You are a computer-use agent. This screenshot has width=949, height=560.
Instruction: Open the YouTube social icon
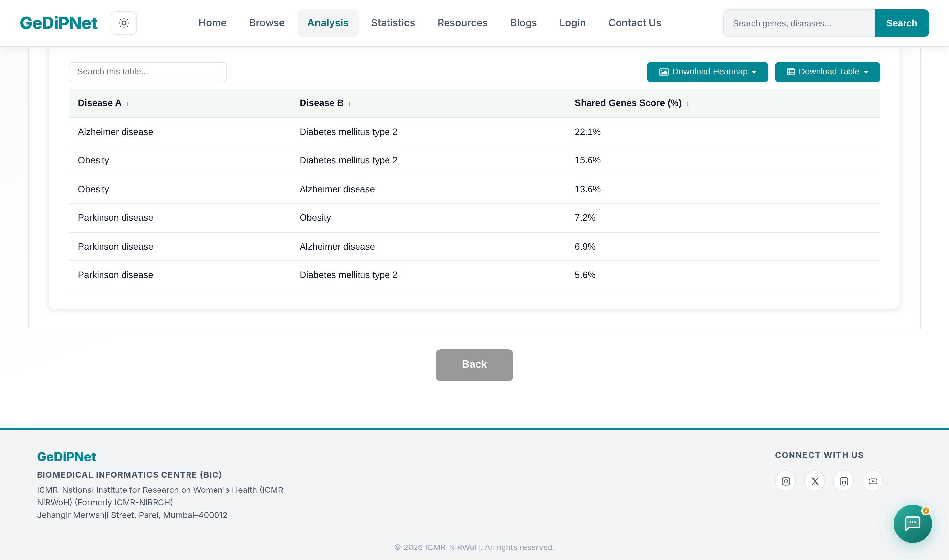[x=873, y=481]
